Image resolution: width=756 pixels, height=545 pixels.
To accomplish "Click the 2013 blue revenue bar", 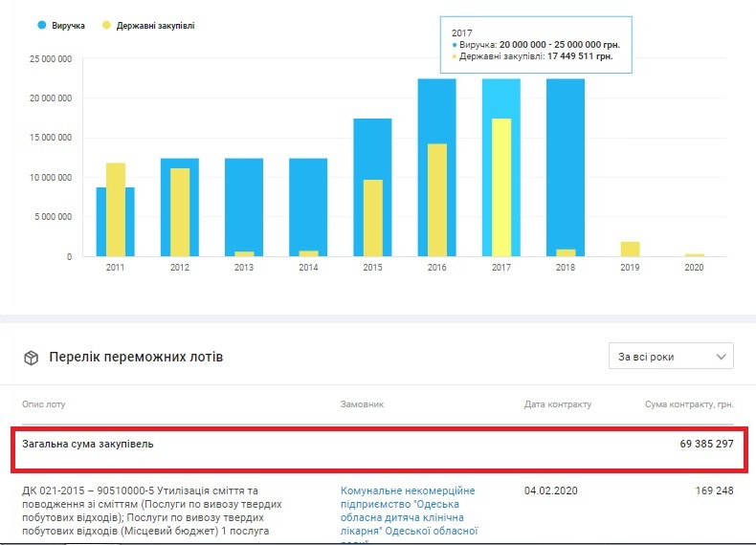I will point(243,201).
